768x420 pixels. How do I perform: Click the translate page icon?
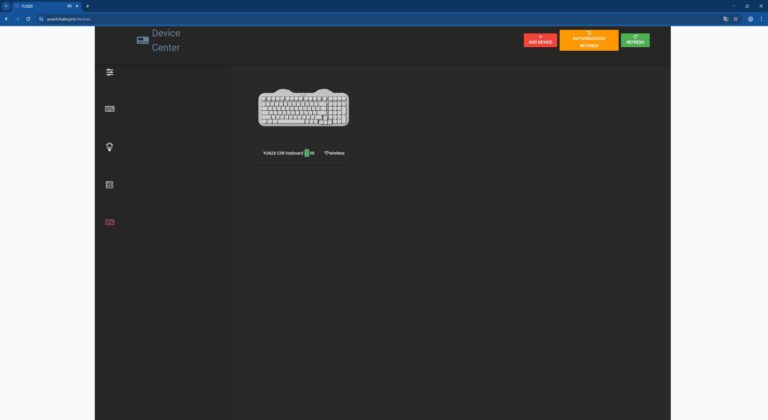click(x=726, y=19)
